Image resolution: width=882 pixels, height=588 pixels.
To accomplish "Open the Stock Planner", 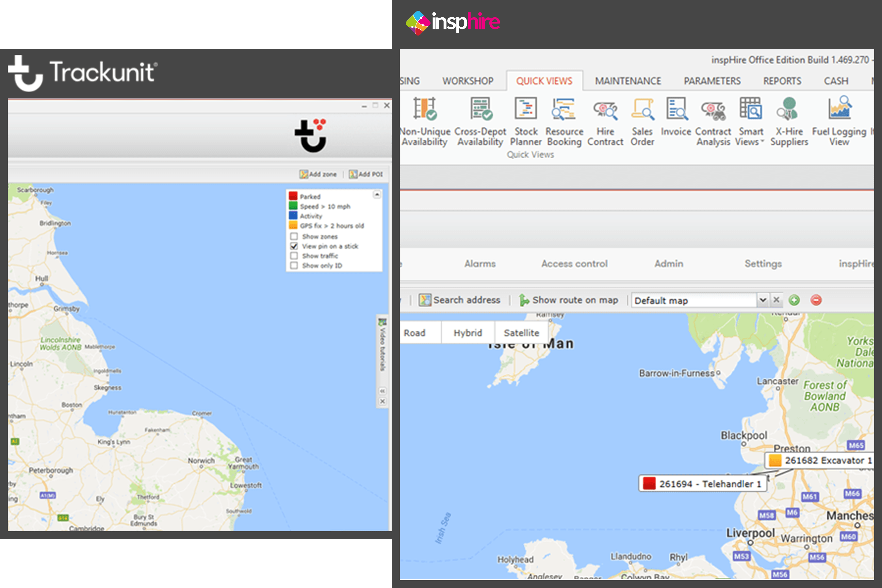I will (526, 122).
